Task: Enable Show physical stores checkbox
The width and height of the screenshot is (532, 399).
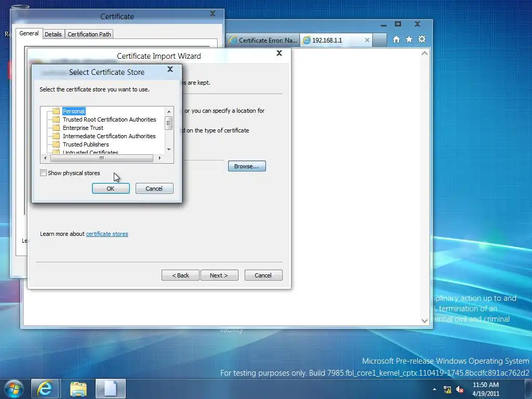Action: click(44, 173)
